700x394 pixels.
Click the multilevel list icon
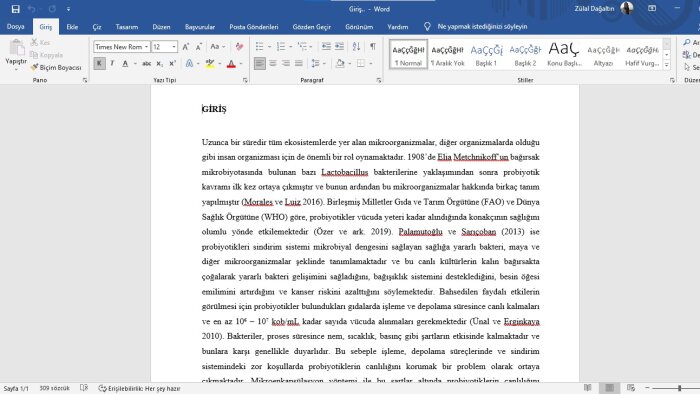(302, 46)
